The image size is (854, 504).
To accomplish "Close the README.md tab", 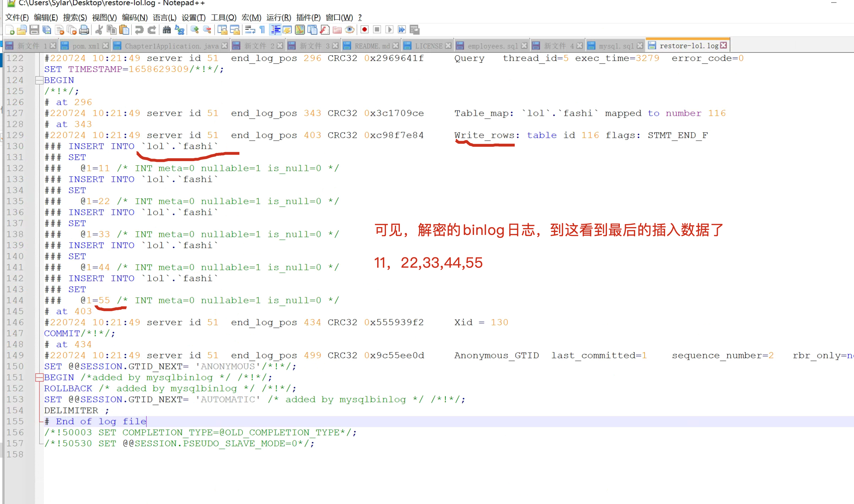I will coord(396,46).
